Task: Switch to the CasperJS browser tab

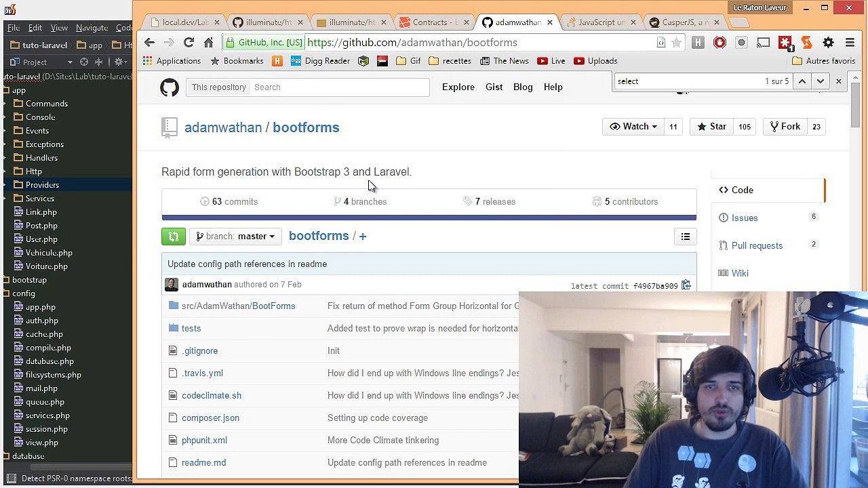Action: (x=684, y=22)
